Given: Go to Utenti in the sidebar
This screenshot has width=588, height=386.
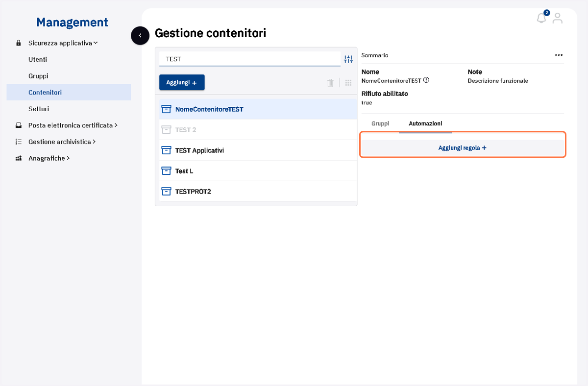Looking at the screenshot, I should click(38, 59).
